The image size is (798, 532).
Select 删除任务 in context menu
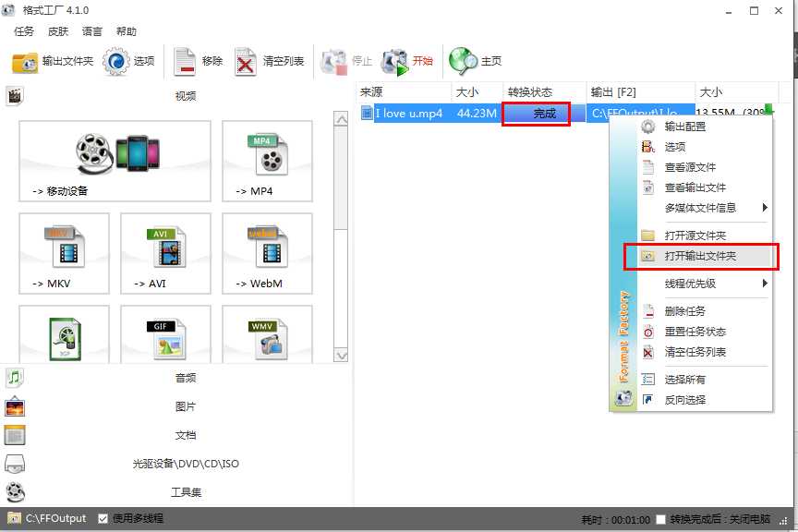(x=705, y=311)
